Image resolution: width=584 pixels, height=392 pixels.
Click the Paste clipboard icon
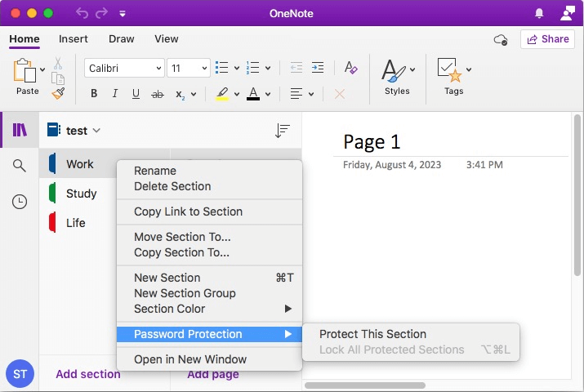pyautogui.click(x=25, y=70)
